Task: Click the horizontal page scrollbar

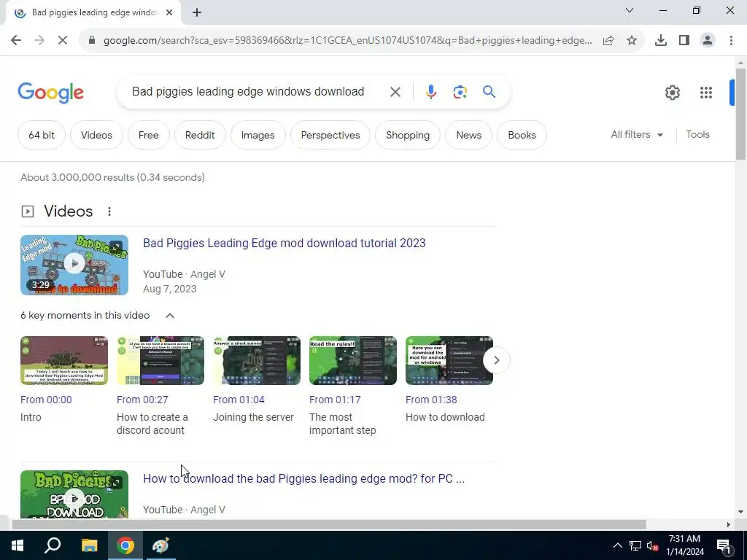Action: point(329,524)
